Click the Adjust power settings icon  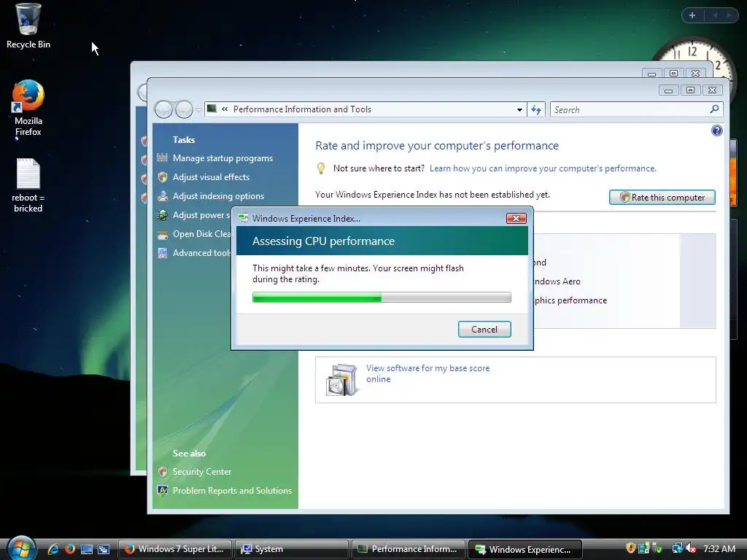click(x=163, y=215)
